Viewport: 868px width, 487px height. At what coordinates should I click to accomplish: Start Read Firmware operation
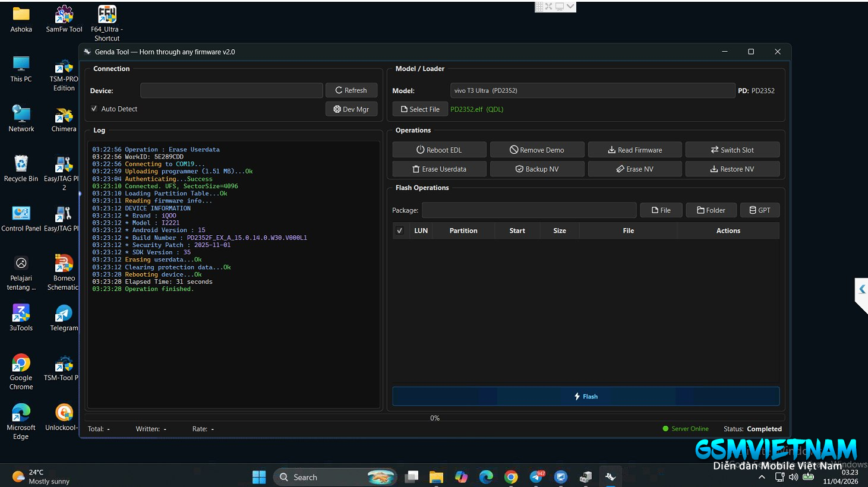(635, 150)
